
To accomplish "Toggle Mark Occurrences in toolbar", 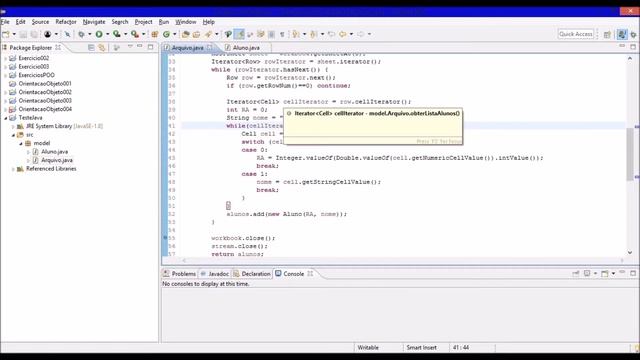I will click(x=239, y=34).
